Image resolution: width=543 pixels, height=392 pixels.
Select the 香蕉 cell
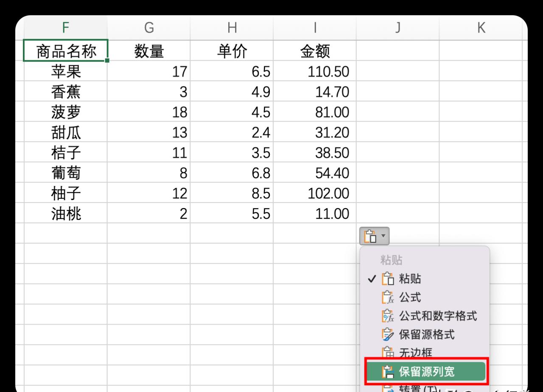pyautogui.click(x=66, y=92)
